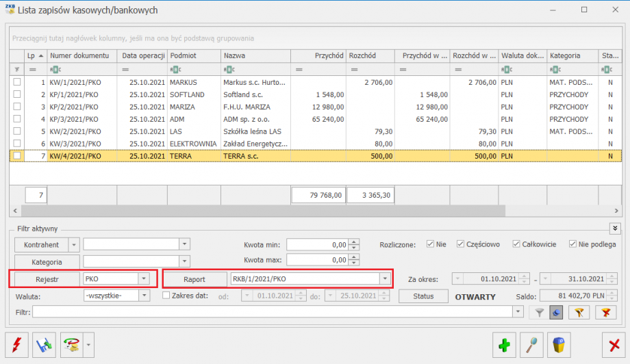Select the ELEKTROWNIA cell
Viewport: 630px width, 364px height.
coord(193,144)
